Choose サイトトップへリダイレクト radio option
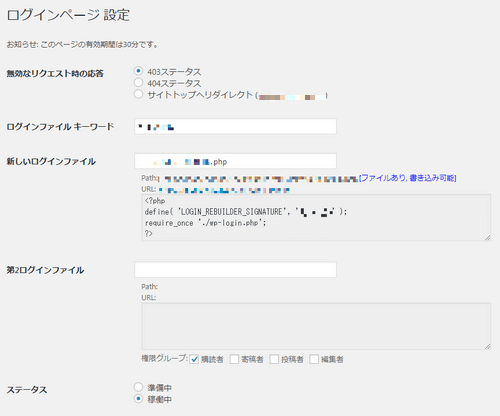Image resolution: width=500 pixels, height=416 pixels. pyautogui.click(x=138, y=94)
